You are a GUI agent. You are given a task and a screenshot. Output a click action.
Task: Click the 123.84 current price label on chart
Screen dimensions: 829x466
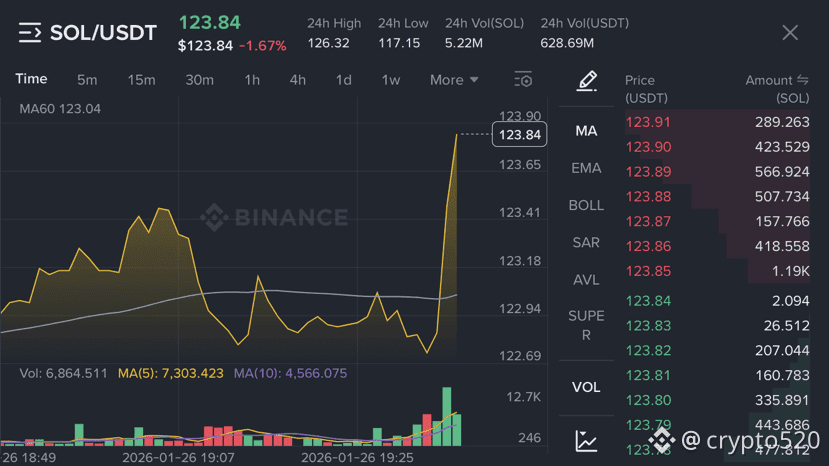click(x=520, y=134)
